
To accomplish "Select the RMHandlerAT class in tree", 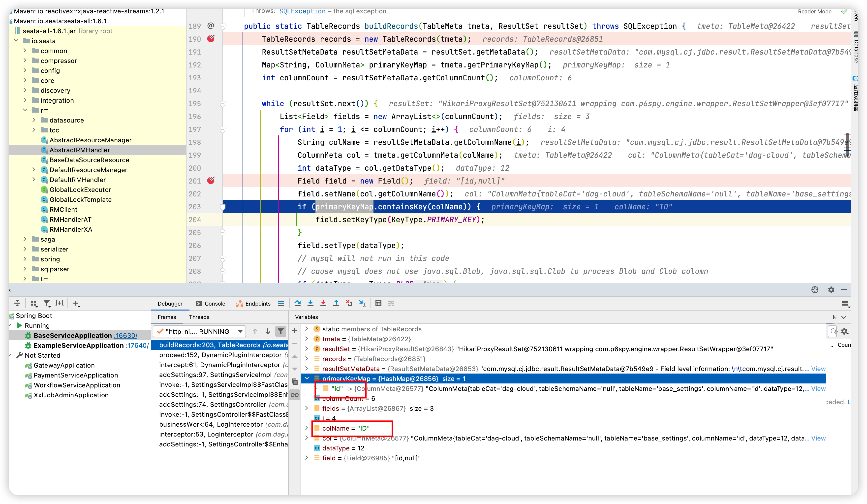I will 70,220.
